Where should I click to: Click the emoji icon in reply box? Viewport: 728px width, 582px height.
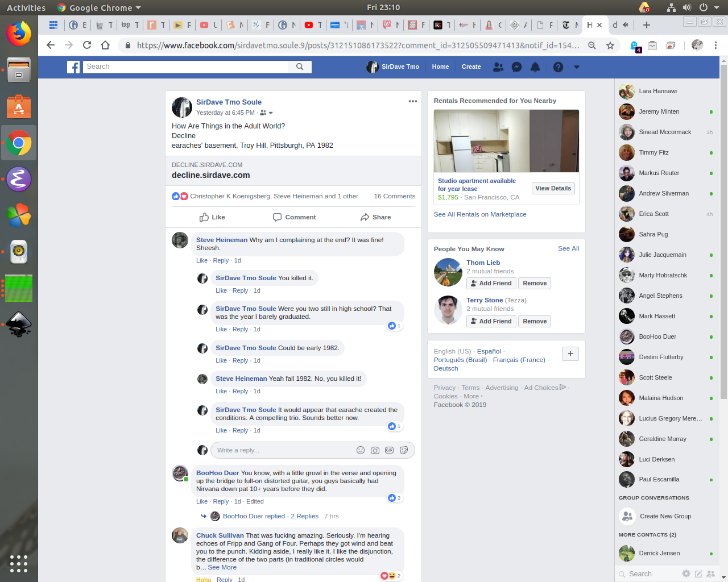(360, 450)
